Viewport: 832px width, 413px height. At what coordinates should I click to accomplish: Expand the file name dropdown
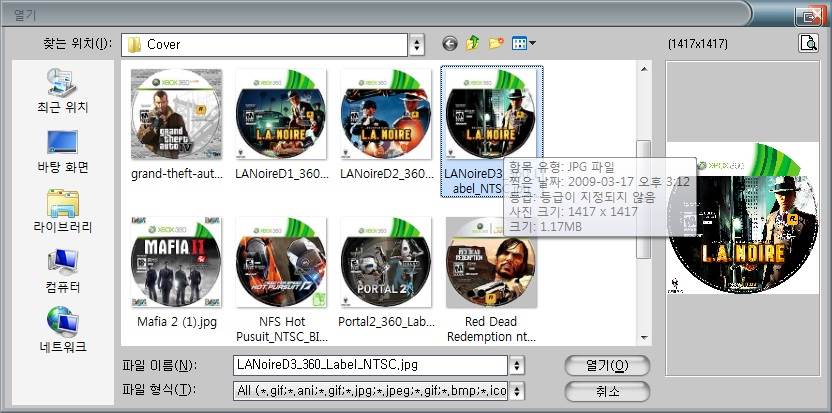tap(517, 365)
